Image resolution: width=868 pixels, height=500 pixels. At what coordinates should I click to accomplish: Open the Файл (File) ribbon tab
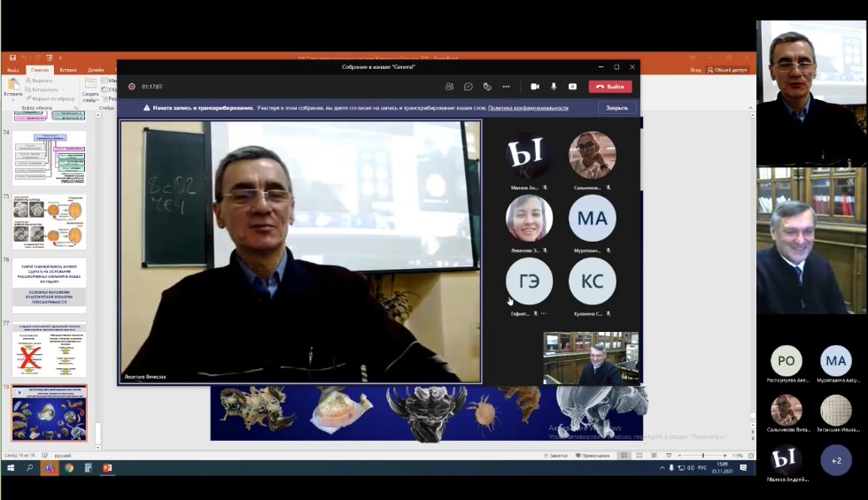(13, 69)
